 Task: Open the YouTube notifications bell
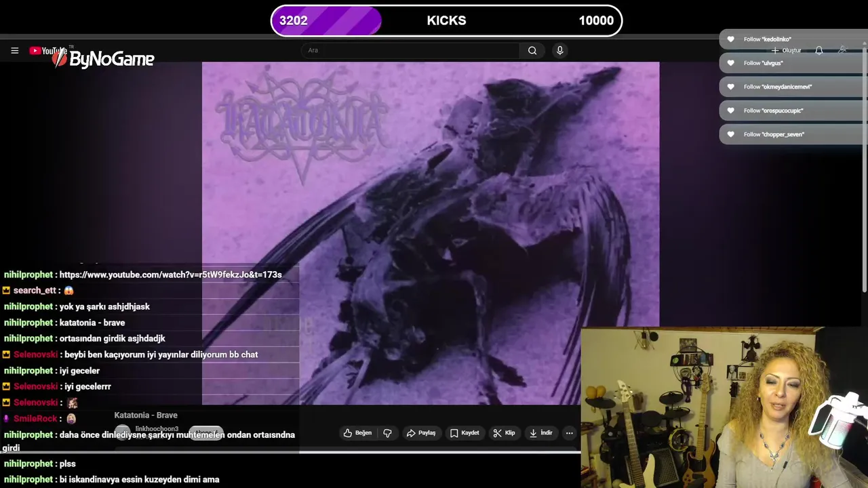point(819,51)
